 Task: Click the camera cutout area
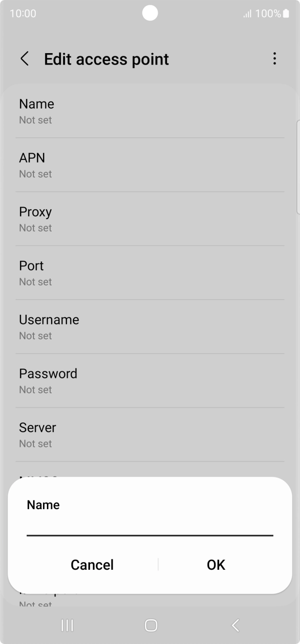tap(150, 13)
